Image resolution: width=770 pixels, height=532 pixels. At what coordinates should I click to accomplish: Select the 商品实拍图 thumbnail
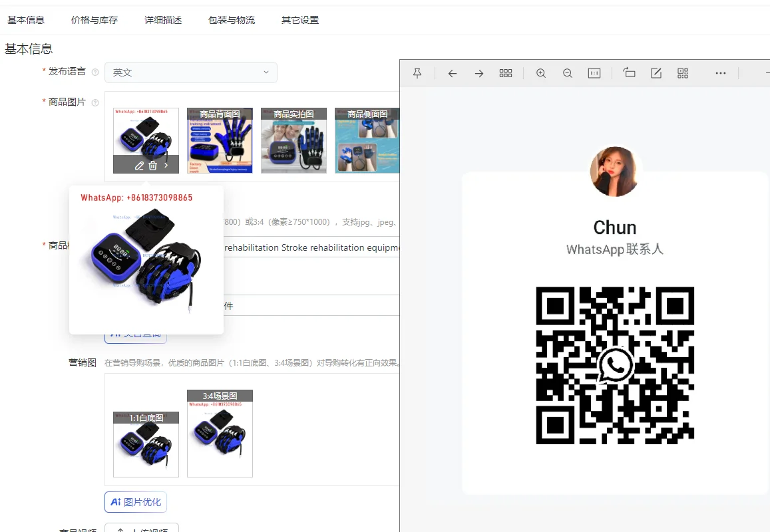click(293, 140)
